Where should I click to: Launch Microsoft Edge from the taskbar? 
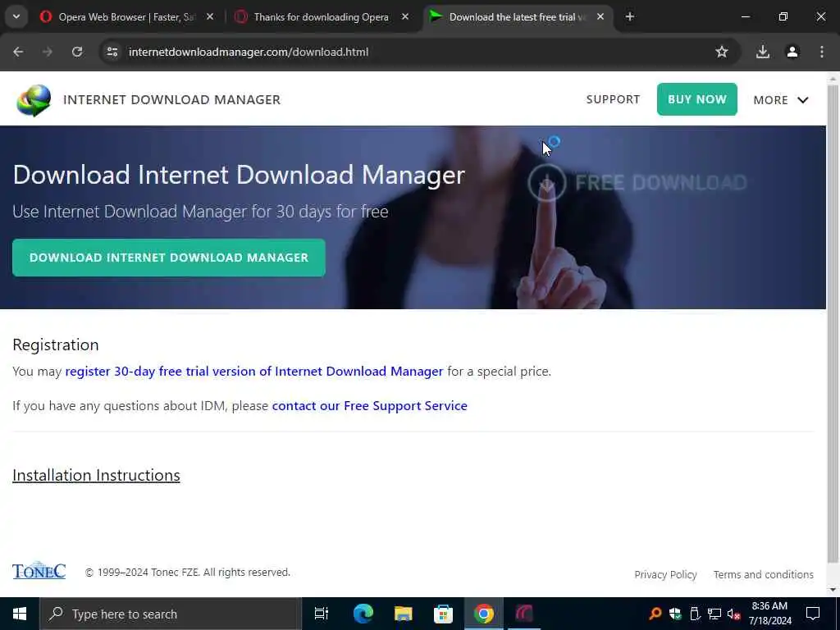pyautogui.click(x=363, y=614)
